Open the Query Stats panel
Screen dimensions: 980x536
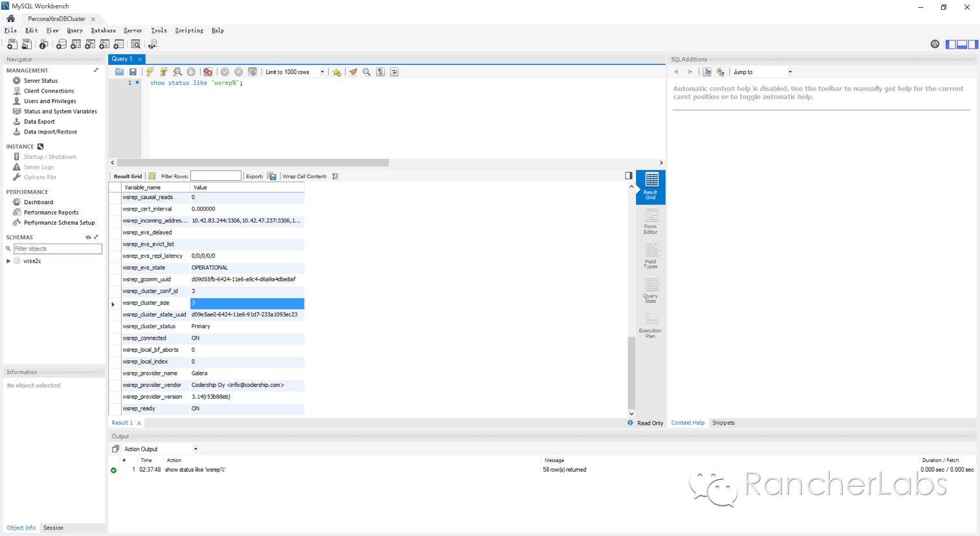pos(650,290)
